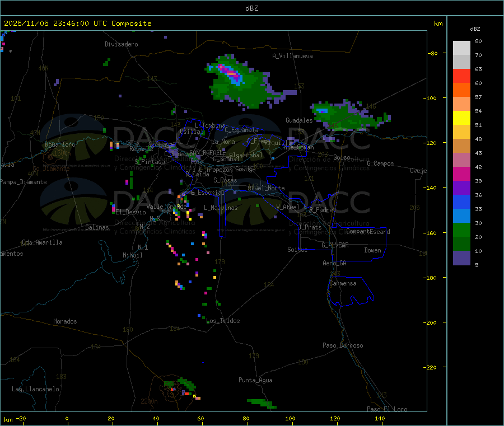Click the 57 dBZ salmon legend swatch

(x=461, y=104)
